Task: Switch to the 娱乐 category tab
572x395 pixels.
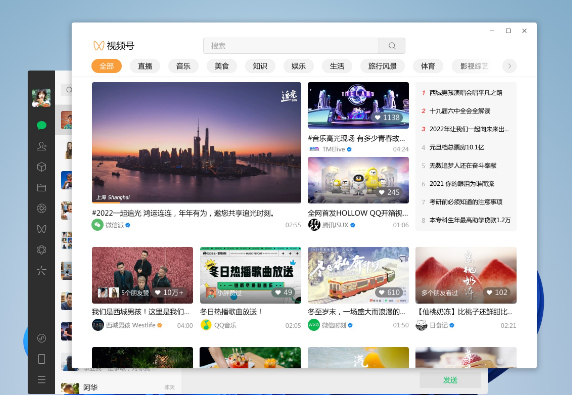Action: coord(298,66)
